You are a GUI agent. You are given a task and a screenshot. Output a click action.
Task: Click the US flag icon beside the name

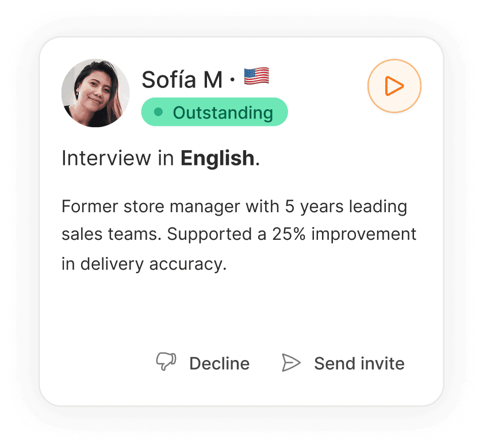(x=256, y=76)
